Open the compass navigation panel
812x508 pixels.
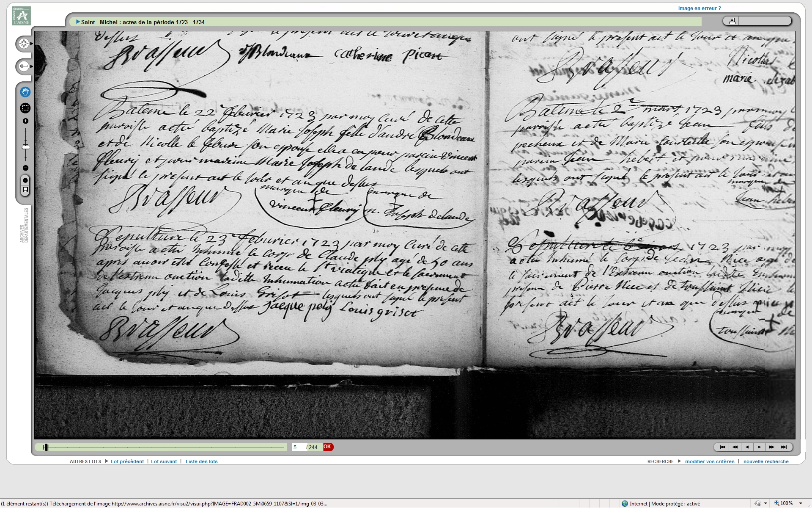tap(24, 44)
